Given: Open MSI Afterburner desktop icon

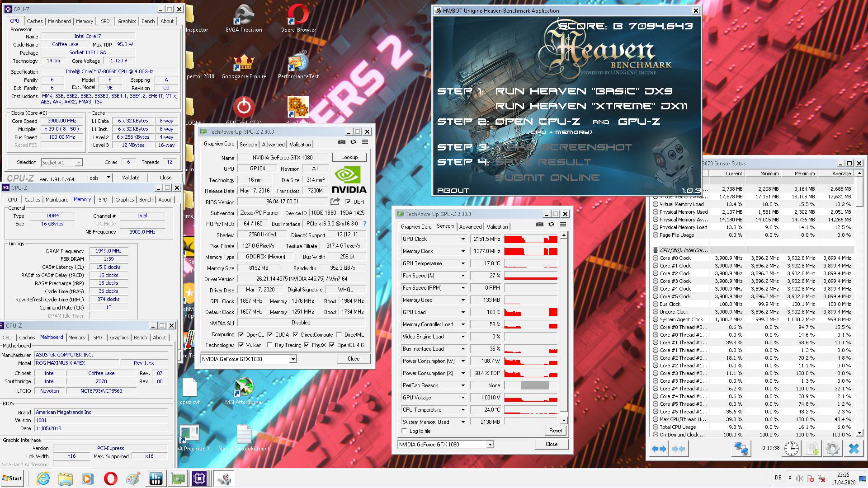Looking at the screenshot, I should click(244, 392).
